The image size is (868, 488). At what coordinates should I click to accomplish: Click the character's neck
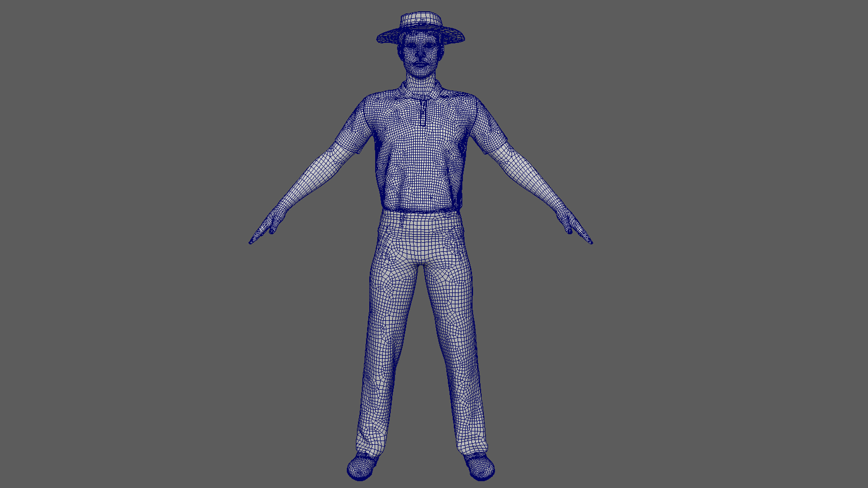pos(420,84)
